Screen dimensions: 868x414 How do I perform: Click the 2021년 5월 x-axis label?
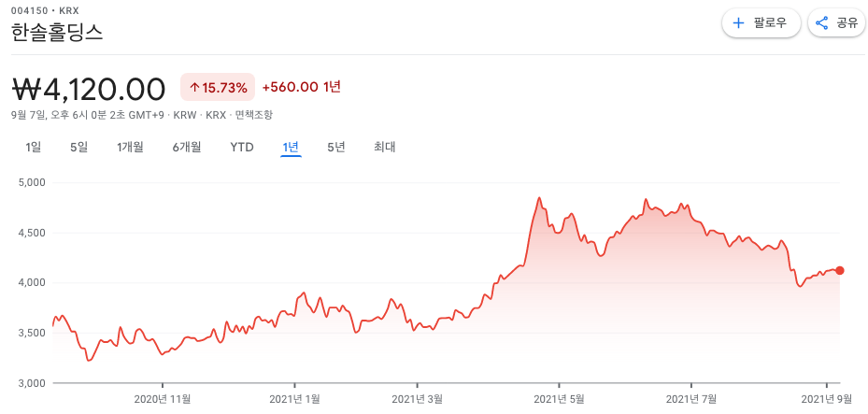[559, 398]
